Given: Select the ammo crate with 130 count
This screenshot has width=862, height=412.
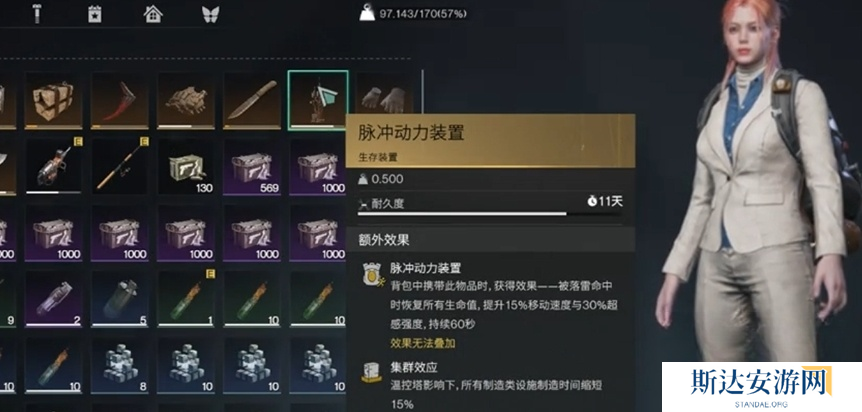Looking at the screenshot, I should click(x=186, y=166).
